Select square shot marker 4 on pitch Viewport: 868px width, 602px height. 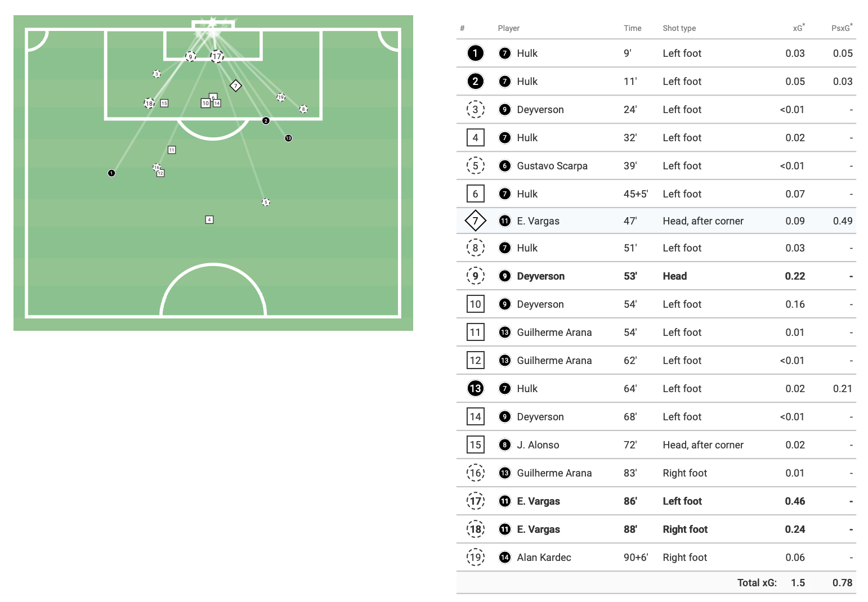209,220
